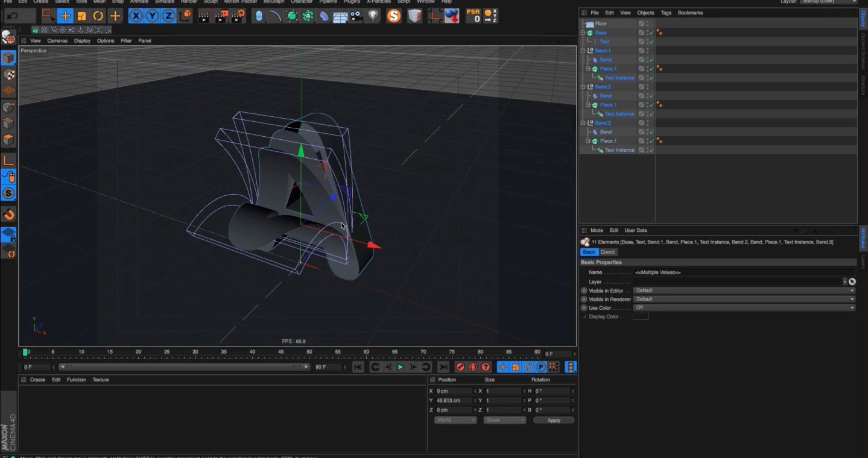Screen dimensions: 868x458
Task: Add a primitive object via the blue capsule icon
Action: click(x=259, y=16)
